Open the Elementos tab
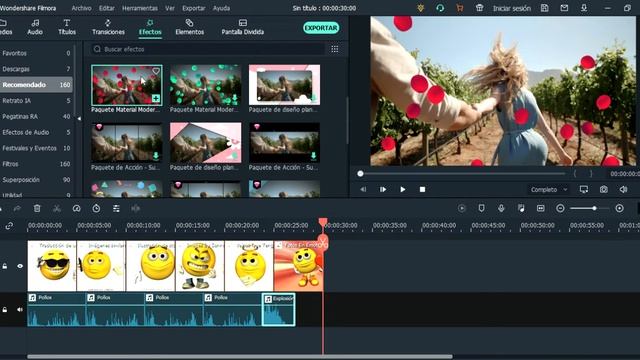Image resolution: width=640 pixels, height=360 pixels. click(x=189, y=27)
